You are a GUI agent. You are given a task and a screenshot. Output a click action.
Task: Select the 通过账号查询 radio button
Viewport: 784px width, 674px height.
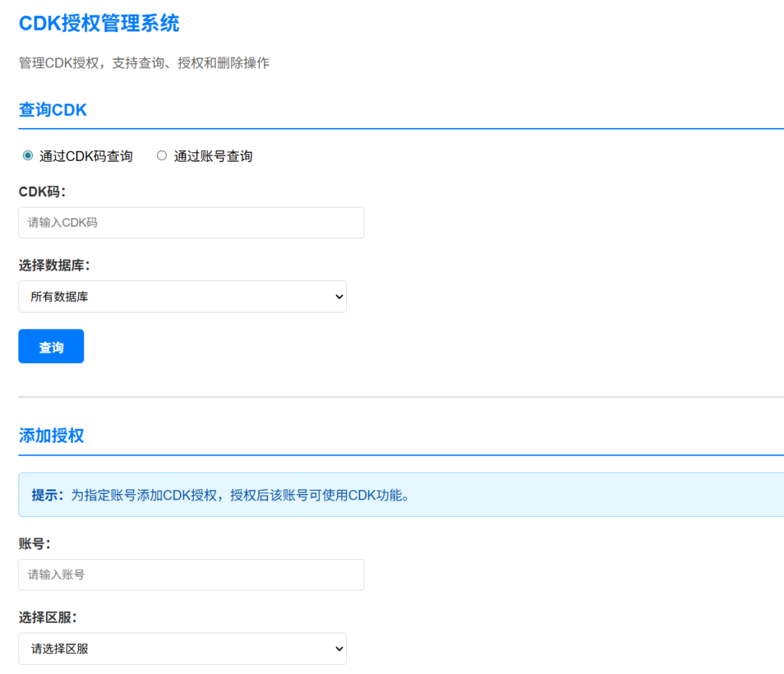click(162, 156)
